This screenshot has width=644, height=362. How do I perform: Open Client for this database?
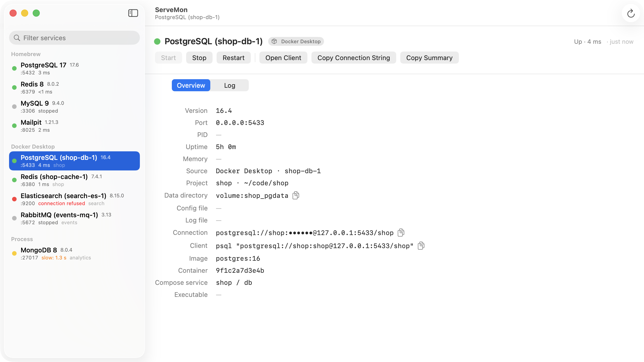click(x=283, y=58)
